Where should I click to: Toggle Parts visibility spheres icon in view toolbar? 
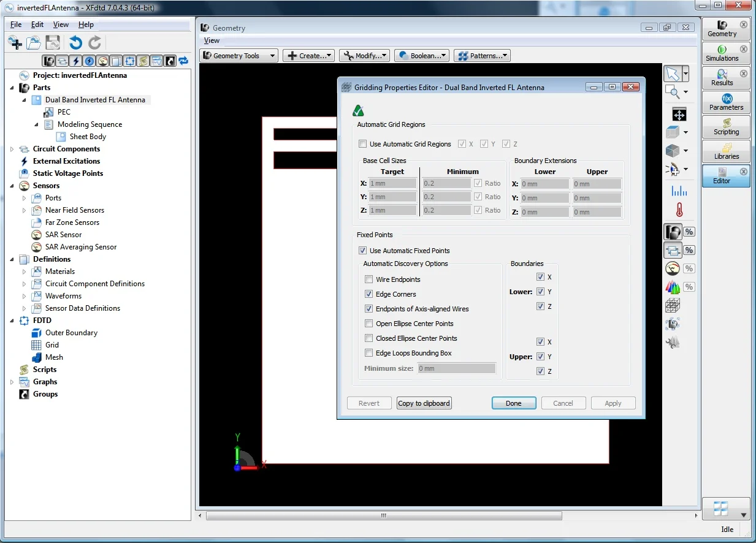coord(673,232)
